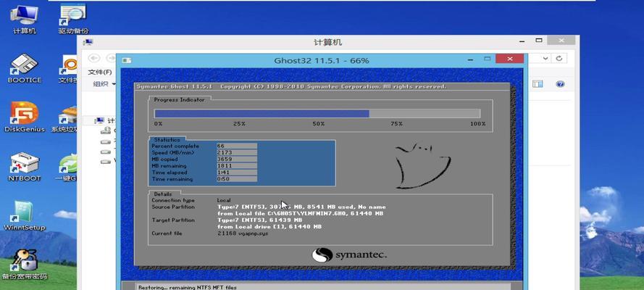
Task: Open help via the blue question mark icon
Action: [x=560, y=84]
